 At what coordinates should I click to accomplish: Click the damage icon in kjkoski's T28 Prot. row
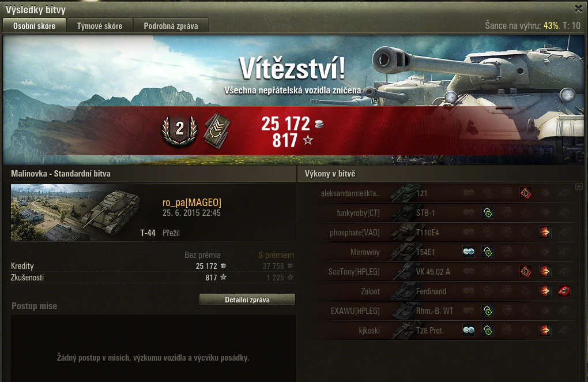545,330
